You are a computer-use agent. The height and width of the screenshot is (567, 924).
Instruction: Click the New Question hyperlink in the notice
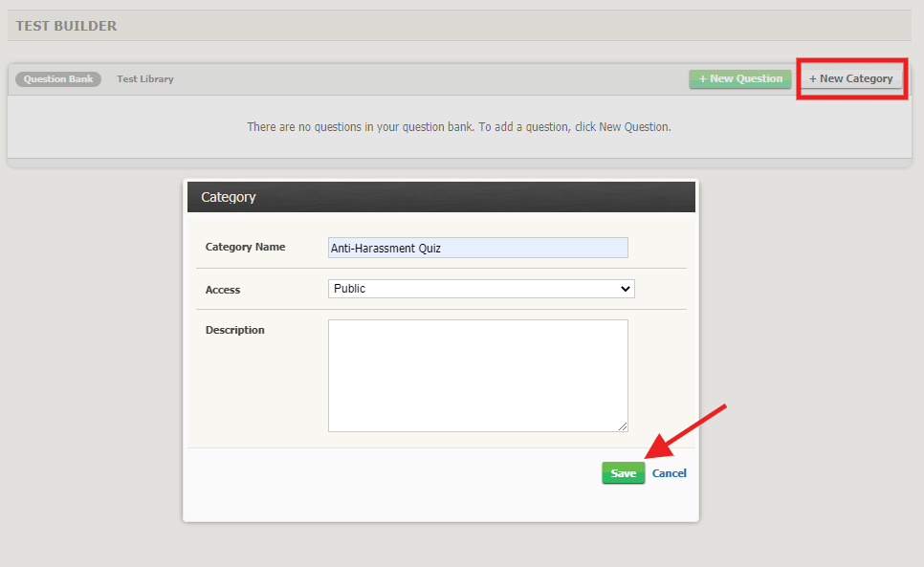(x=636, y=126)
